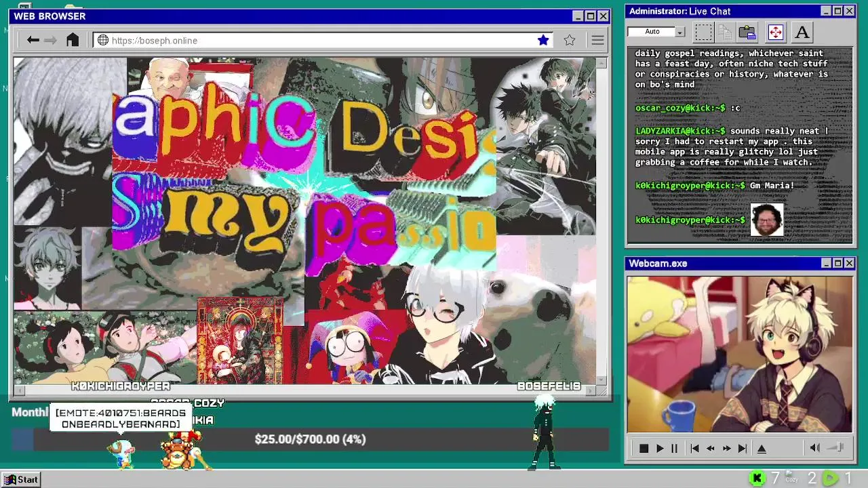The width and height of the screenshot is (868, 488).
Task: Mute the Webcam.exe speaker icon
Action: point(815,447)
